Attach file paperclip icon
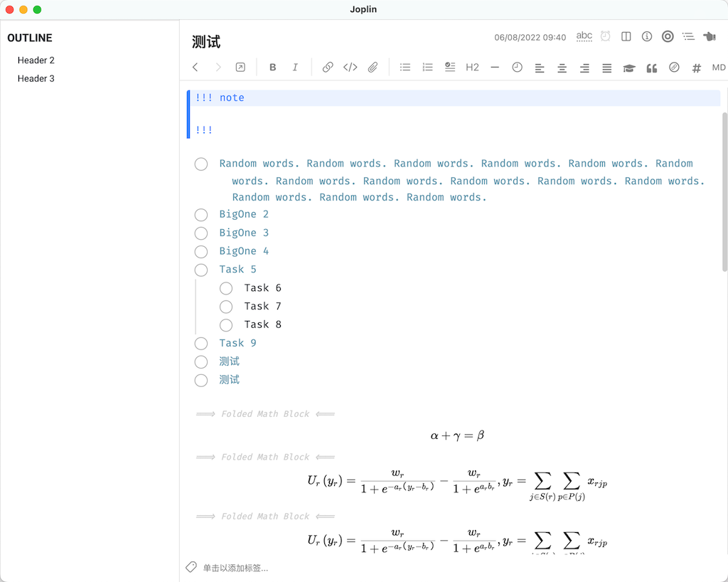 [373, 68]
